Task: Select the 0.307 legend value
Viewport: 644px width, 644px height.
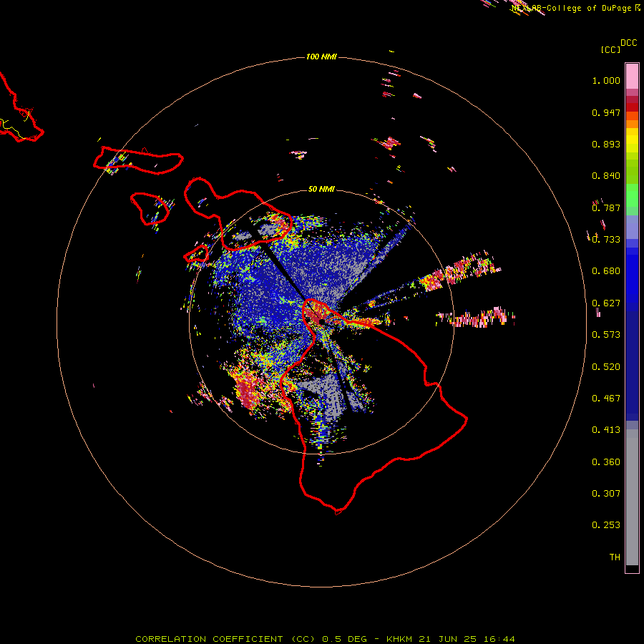Action: (606, 494)
